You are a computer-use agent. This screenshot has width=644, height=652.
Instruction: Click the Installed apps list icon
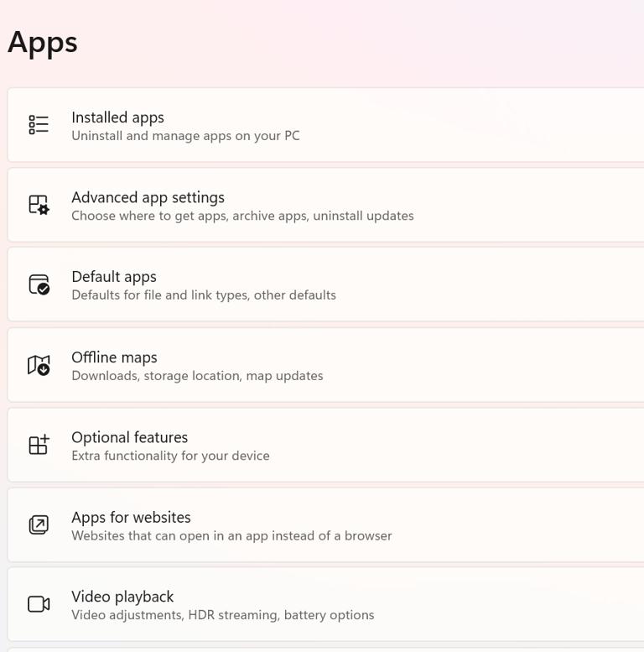click(x=39, y=125)
